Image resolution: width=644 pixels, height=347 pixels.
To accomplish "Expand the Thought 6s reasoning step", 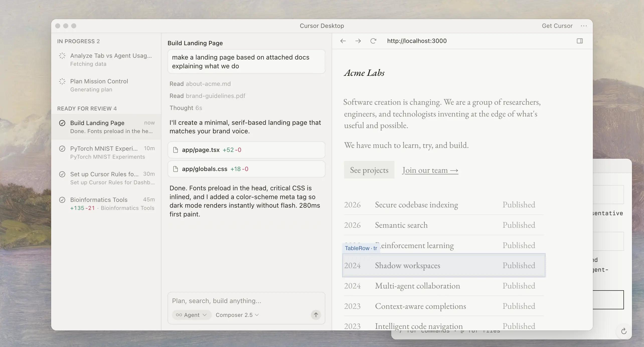I will (x=186, y=108).
